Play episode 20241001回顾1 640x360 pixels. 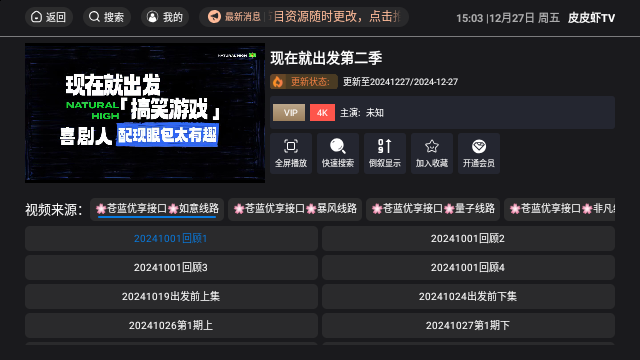point(171,238)
